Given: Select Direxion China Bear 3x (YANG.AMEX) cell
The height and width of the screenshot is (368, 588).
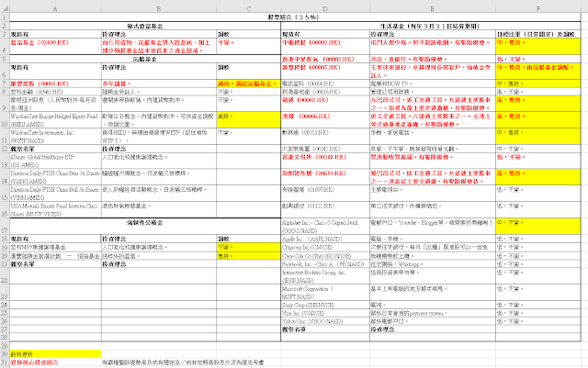Looking at the screenshot, I should 55,178.
